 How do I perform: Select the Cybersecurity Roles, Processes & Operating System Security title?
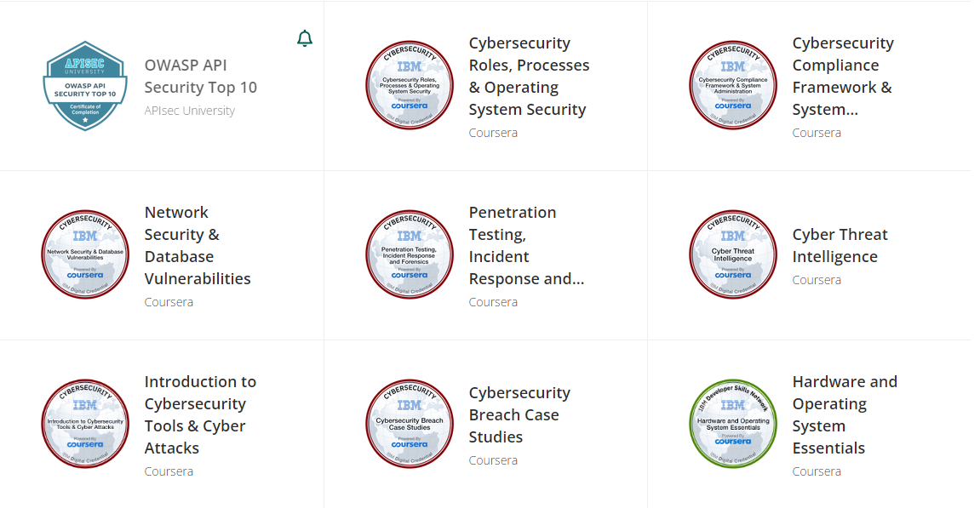528,76
